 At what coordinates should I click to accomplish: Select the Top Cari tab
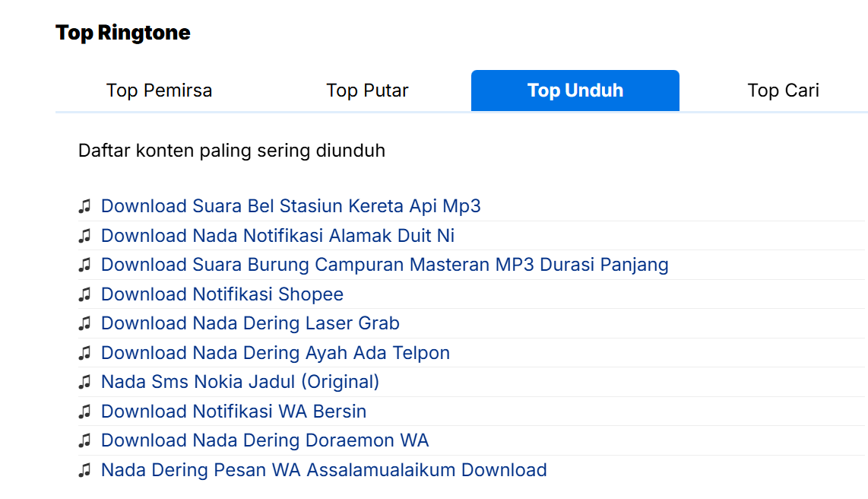(x=783, y=90)
